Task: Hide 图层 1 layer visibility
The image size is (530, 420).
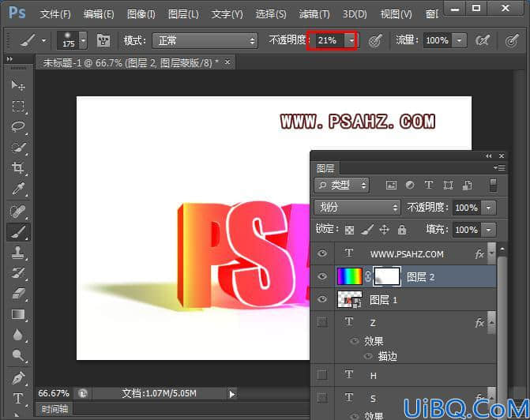Action: pos(322,299)
